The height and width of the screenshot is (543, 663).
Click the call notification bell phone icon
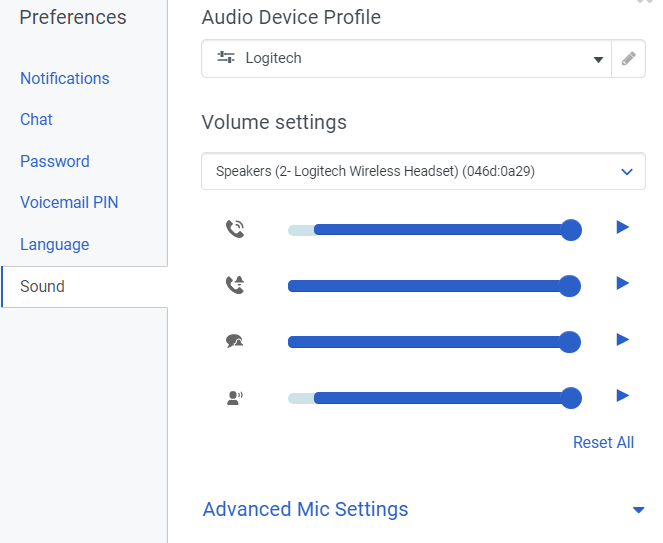[x=235, y=285]
